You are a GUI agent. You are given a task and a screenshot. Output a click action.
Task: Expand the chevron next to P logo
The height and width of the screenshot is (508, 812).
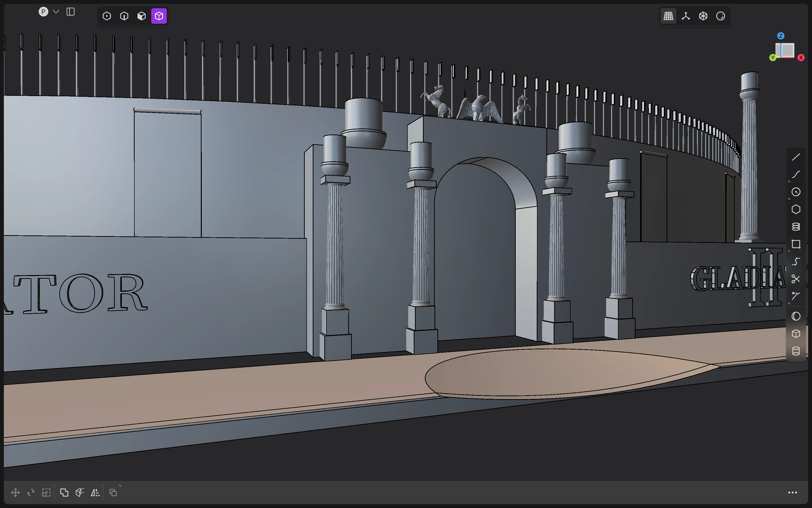(56, 12)
